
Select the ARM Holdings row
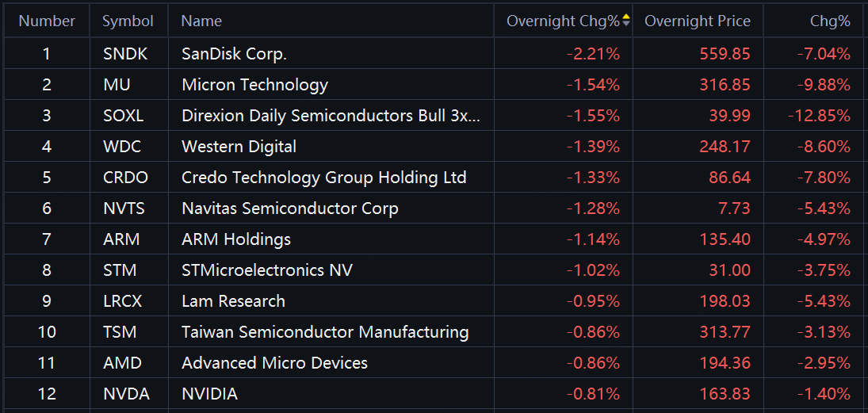(x=236, y=239)
